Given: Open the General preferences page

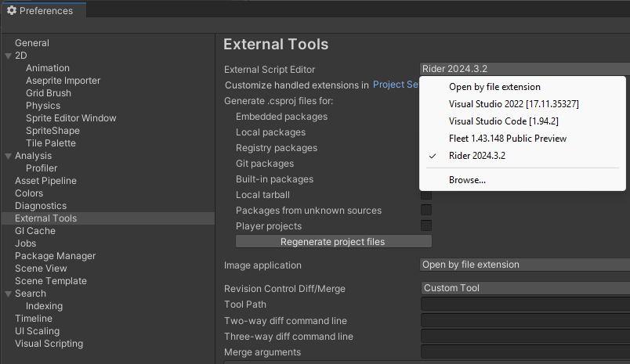Looking at the screenshot, I should click(32, 43).
